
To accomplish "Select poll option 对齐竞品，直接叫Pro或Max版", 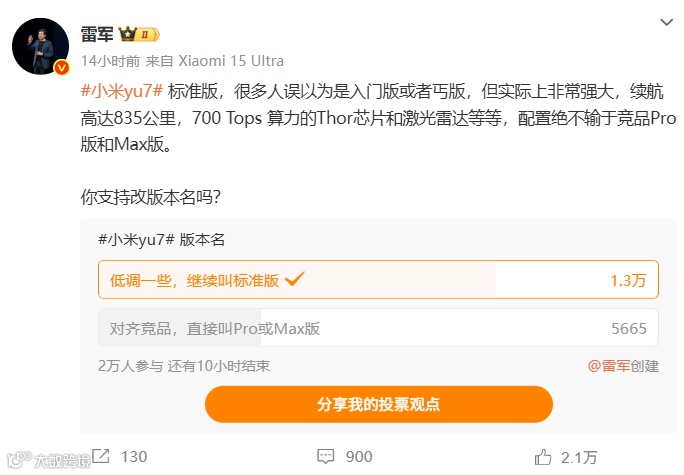I will coord(378,328).
